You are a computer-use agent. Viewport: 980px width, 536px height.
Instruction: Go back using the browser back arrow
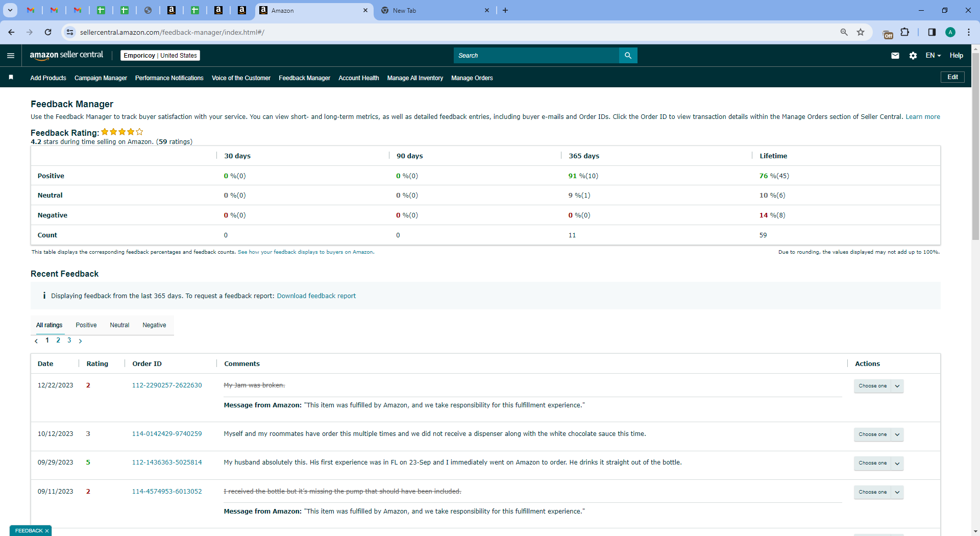(x=11, y=32)
